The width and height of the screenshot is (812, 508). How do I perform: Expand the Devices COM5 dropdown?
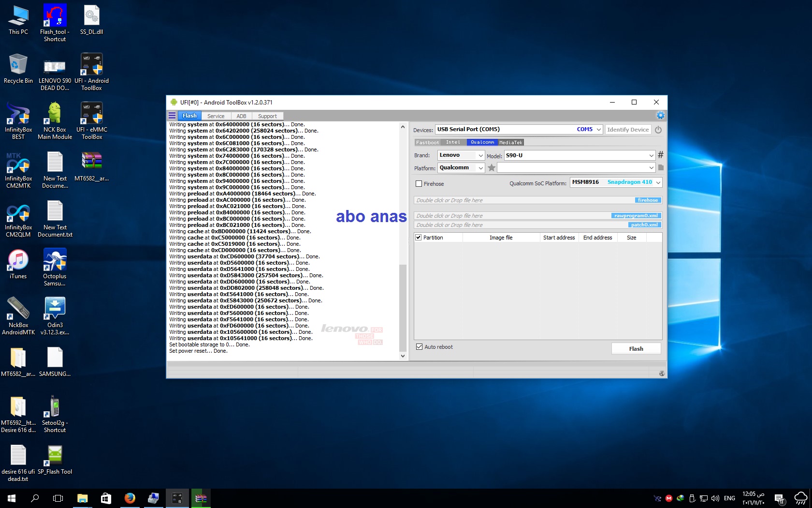pyautogui.click(x=598, y=129)
